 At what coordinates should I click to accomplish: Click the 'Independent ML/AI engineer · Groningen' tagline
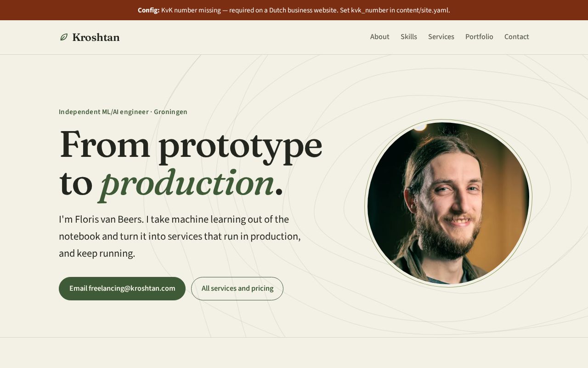click(123, 112)
